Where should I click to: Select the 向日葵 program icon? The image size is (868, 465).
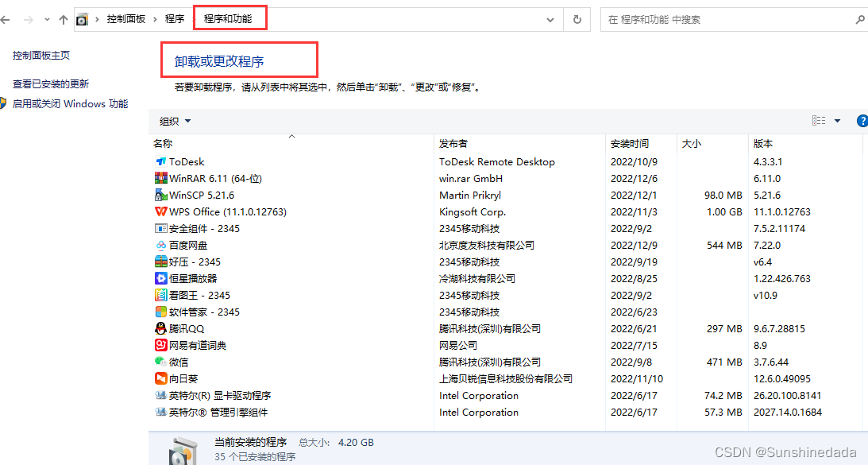point(161,378)
